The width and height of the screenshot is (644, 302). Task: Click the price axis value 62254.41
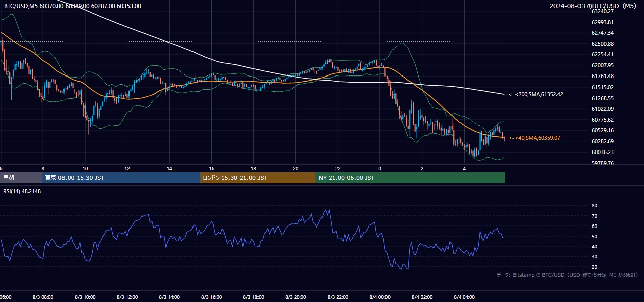(x=602, y=54)
